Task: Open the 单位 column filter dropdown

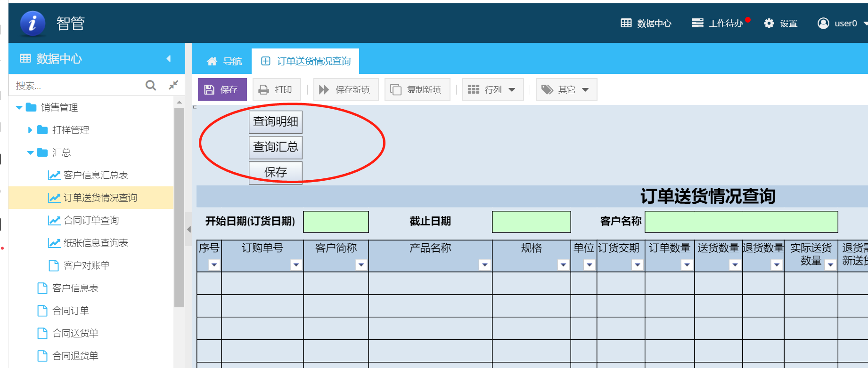Action: (x=590, y=265)
